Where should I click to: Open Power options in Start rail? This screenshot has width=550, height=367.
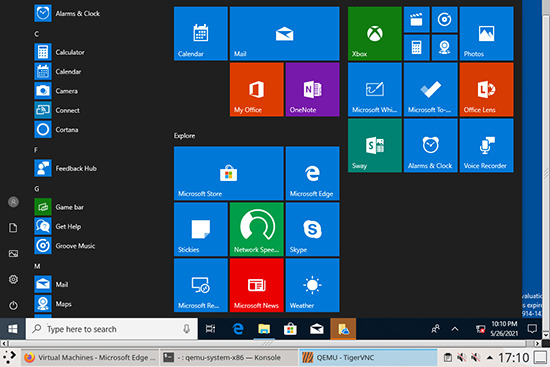(x=13, y=305)
